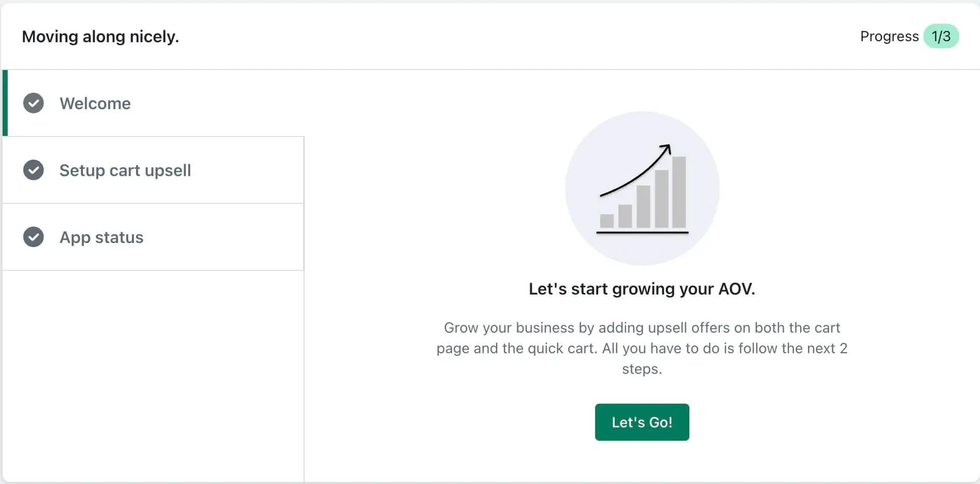Click the second-tallest bar in the chart
Viewport: 980px width, 484px height.
[x=662, y=199]
